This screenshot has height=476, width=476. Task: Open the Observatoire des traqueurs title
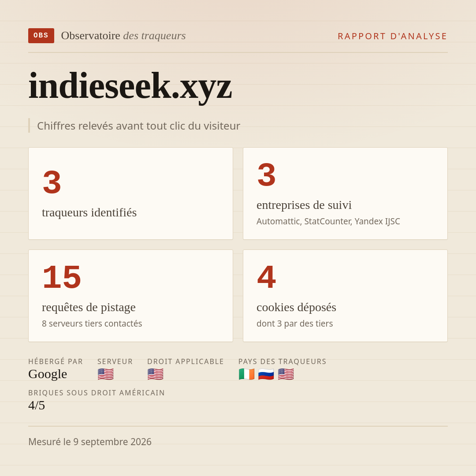coord(123,36)
